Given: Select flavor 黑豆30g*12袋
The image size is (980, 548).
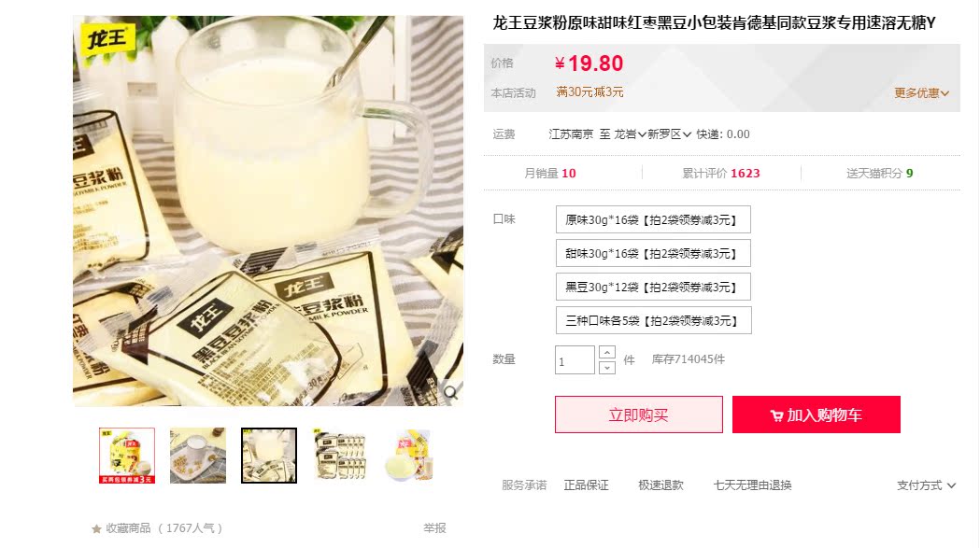Looking at the screenshot, I should [653, 287].
